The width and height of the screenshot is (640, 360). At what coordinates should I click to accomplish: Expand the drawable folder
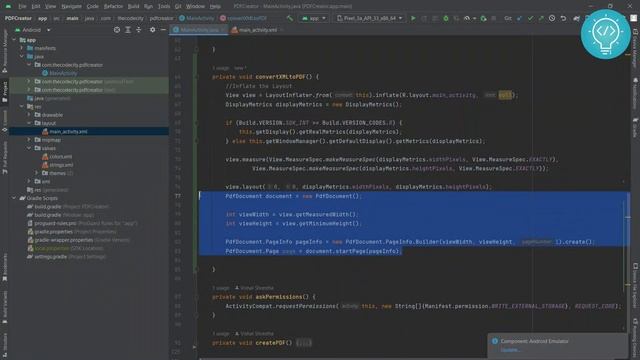(29, 115)
